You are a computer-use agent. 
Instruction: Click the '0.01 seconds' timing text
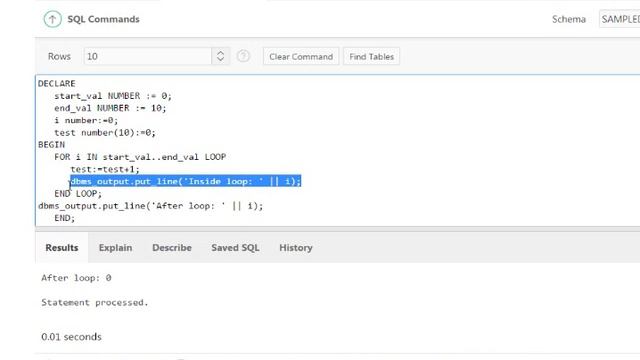click(x=71, y=337)
